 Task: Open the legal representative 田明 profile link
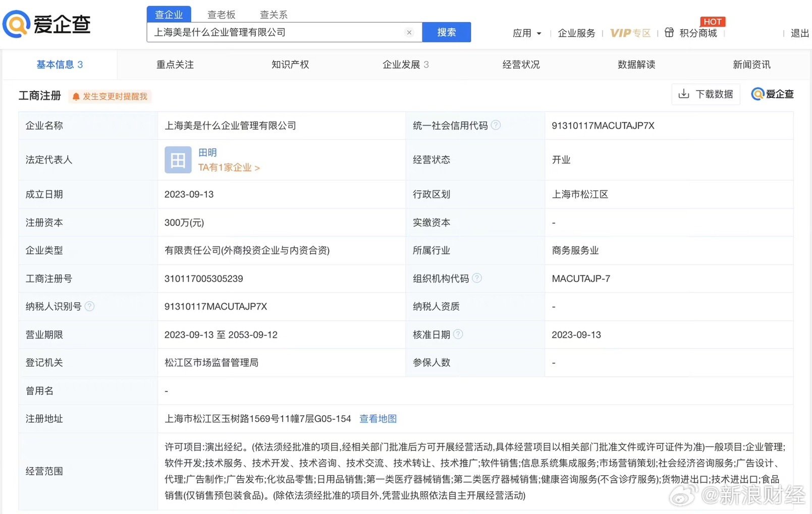207,152
